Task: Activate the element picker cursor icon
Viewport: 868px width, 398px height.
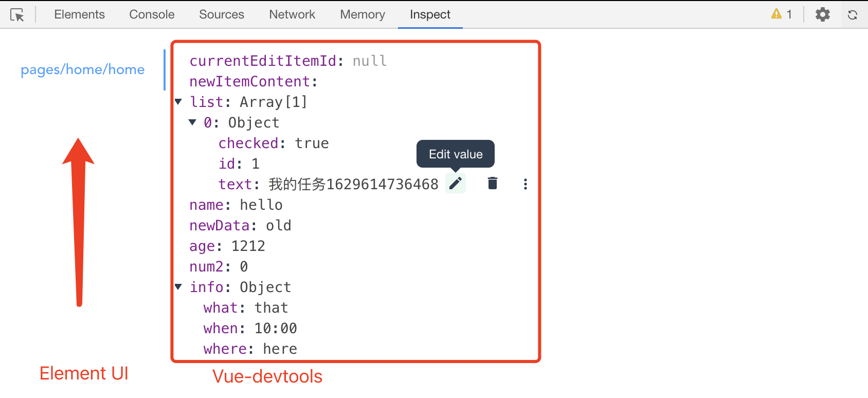Action: 17,15
